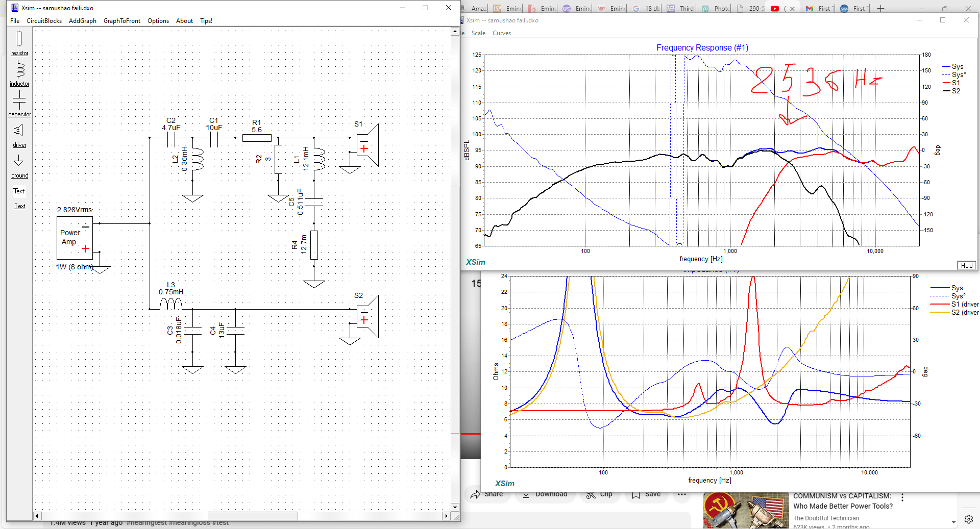Image resolution: width=980 pixels, height=529 pixels.
Task: Switch to the 'Amaz' browser tab
Action: click(x=475, y=8)
